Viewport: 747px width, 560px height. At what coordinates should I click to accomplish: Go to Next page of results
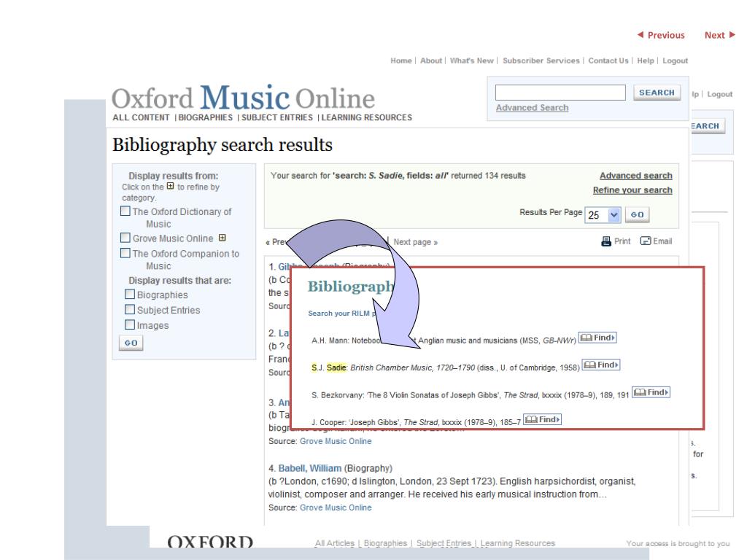click(x=415, y=242)
